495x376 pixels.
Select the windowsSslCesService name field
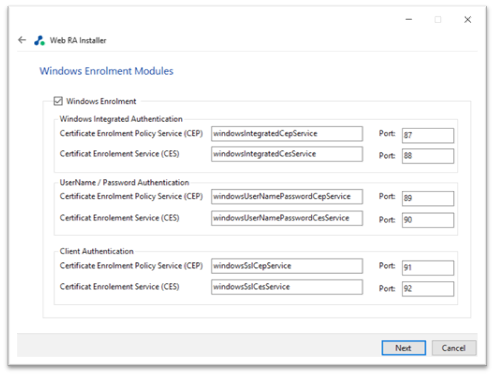click(287, 287)
